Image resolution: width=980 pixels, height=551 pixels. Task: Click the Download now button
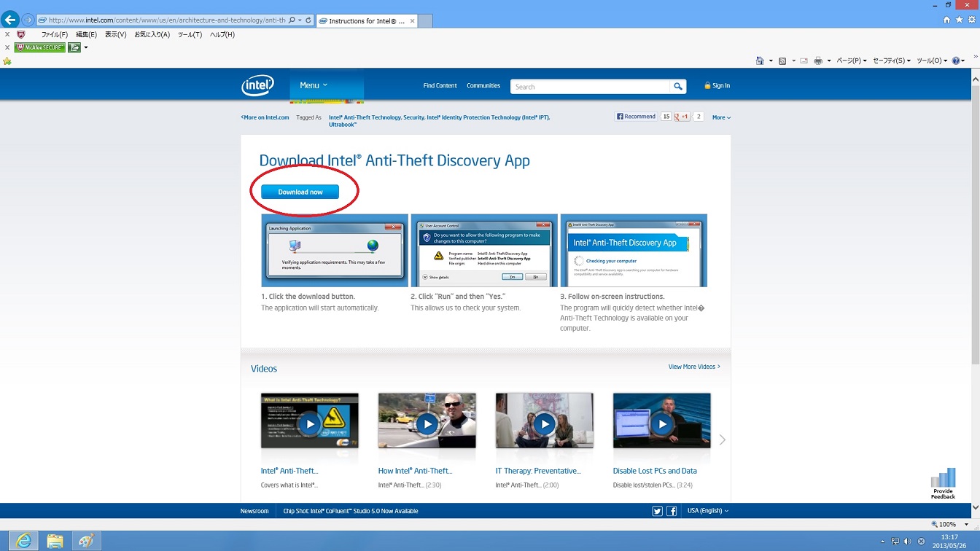click(300, 192)
